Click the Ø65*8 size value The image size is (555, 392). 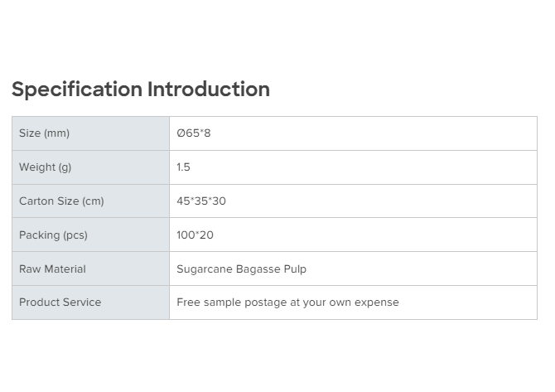[194, 133]
